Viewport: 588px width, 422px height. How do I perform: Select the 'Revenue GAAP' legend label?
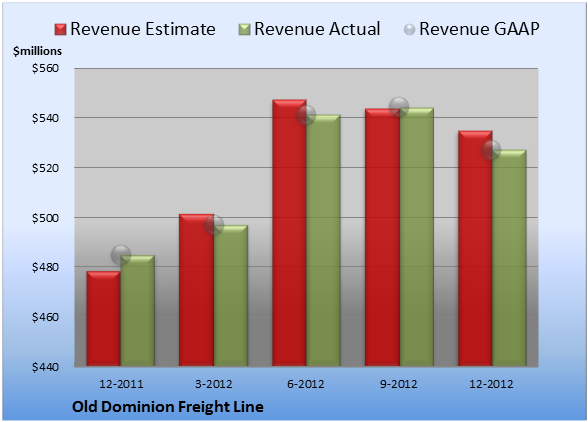(479, 29)
